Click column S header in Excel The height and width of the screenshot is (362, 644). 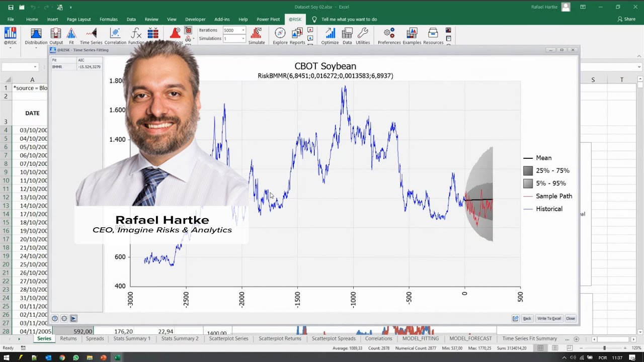click(593, 80)
